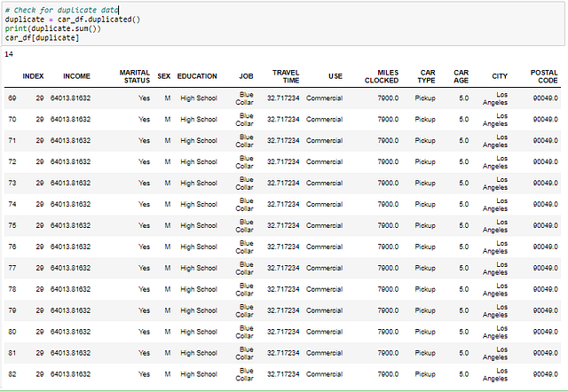Select row label 71
The width and height of the screenshot is (568, 392).
(12, 140)
